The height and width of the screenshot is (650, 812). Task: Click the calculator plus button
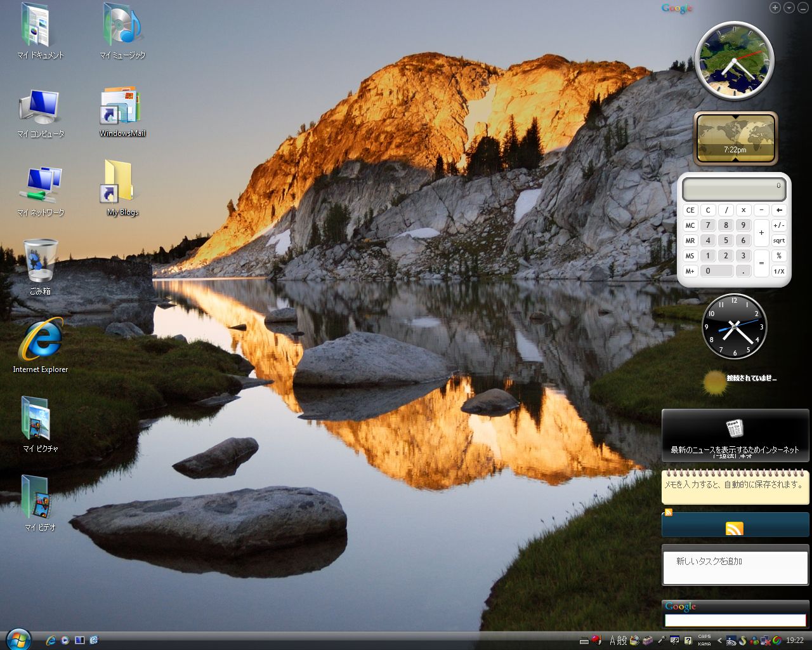tap(761, 233)
